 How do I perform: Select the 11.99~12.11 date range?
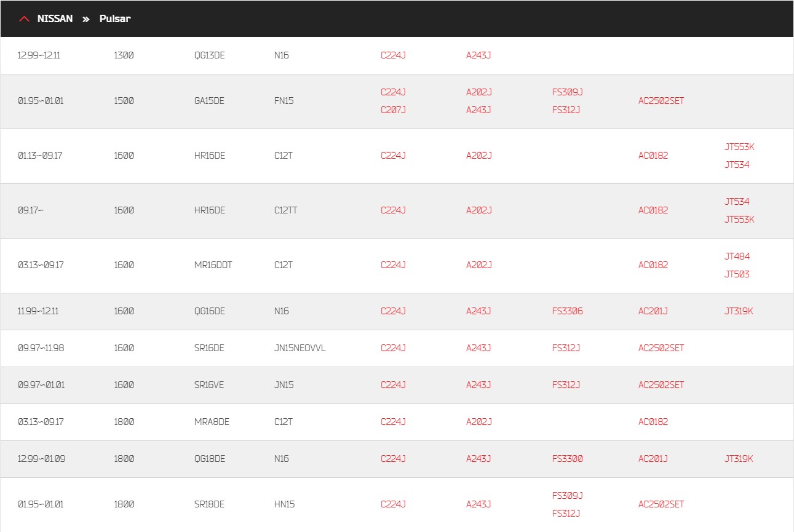(x=38, y=311)
